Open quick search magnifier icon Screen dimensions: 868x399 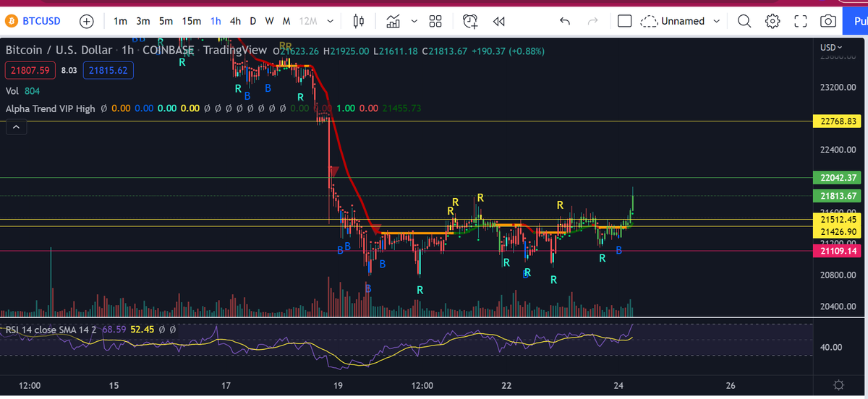coord(745,21)
